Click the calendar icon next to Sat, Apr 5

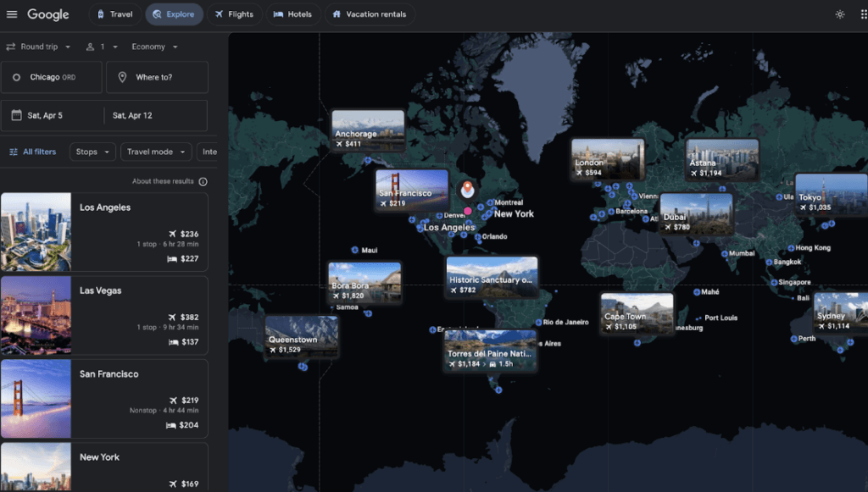coord(17,115)
